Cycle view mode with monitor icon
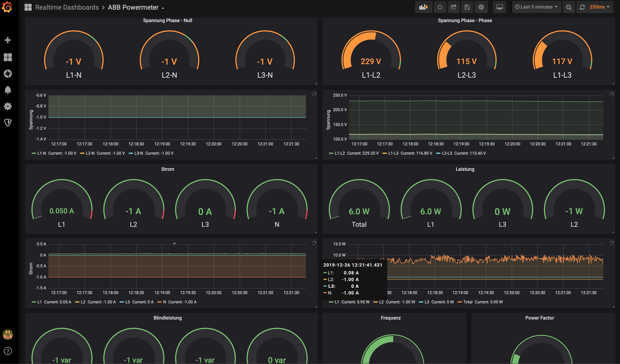620x364 pixels. coord(499,7)
